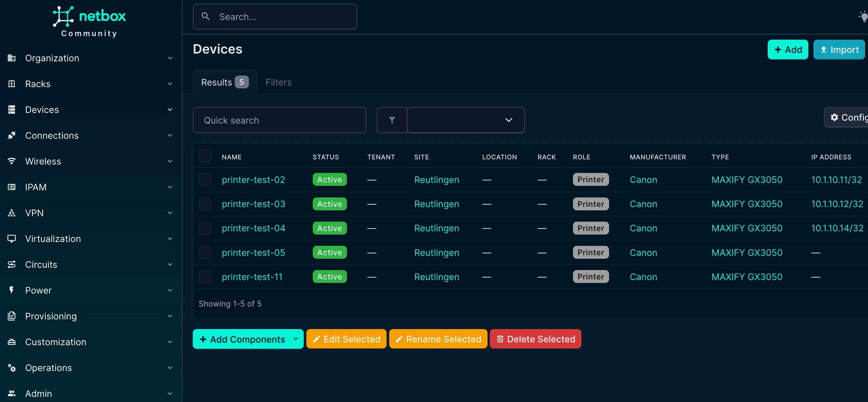Click the Connections plug icon
Viewport: 868px width, 402px height.
click(12, 135)
